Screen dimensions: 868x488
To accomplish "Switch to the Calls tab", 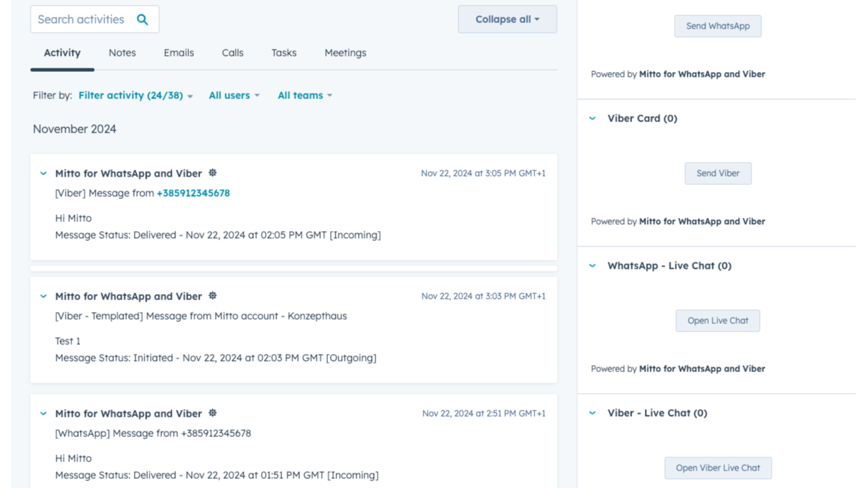I will [232, 52].
